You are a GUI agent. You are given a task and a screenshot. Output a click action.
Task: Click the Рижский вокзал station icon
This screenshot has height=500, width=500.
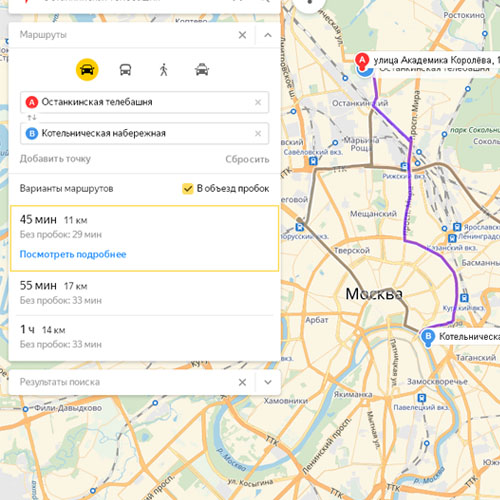[x=404, y=166]
